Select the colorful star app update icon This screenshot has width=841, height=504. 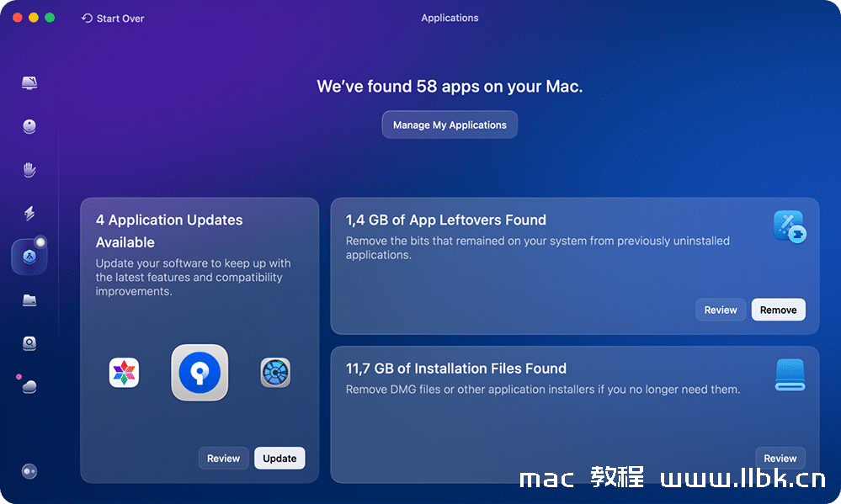pos(124,372)
